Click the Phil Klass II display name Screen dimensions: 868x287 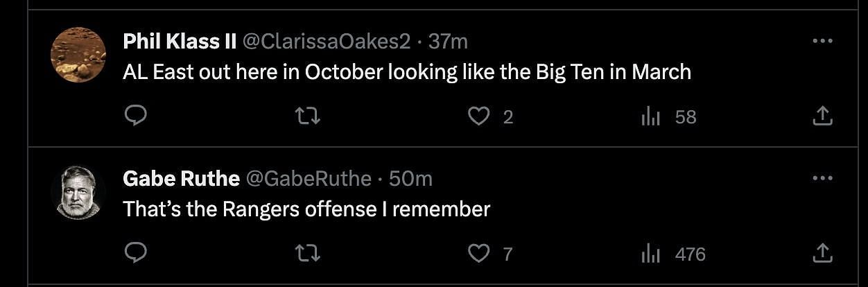click(x=180, y=42)
